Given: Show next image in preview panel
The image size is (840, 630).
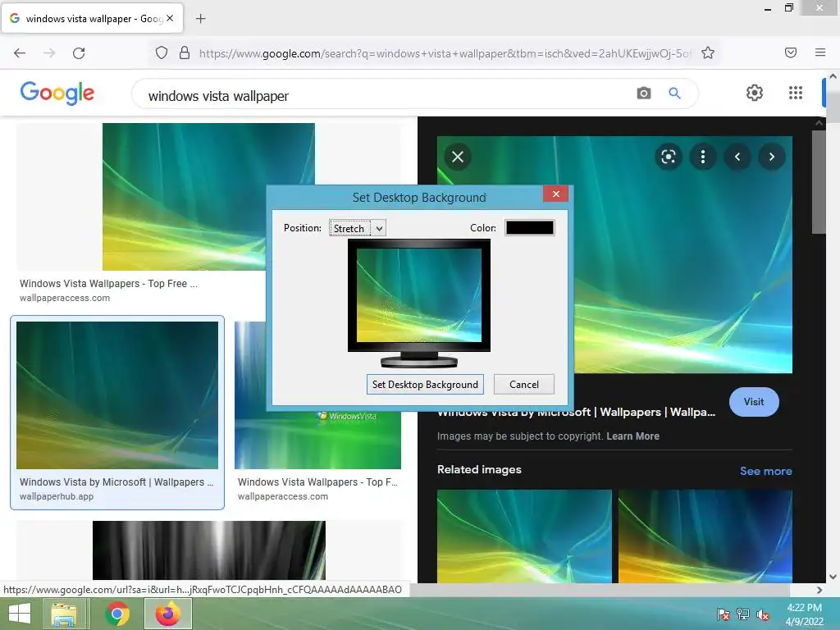Looking at the screenshot, I should coord(772,157).
